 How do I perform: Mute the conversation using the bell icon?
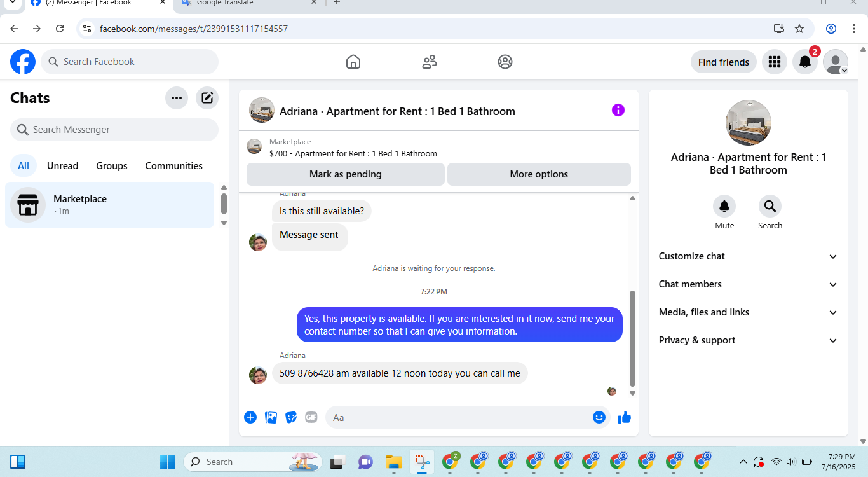[724, 206]
